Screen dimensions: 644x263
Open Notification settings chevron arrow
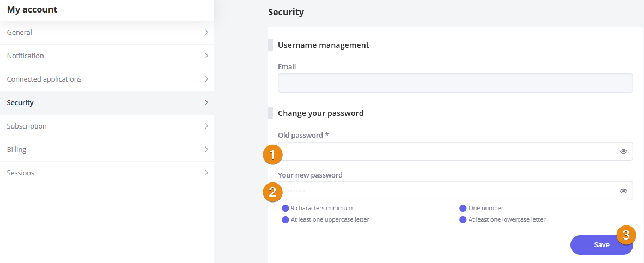click(x=206, y=56)
